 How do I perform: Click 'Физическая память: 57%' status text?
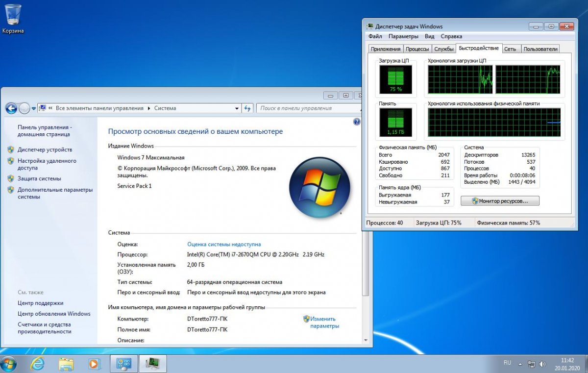508,223
